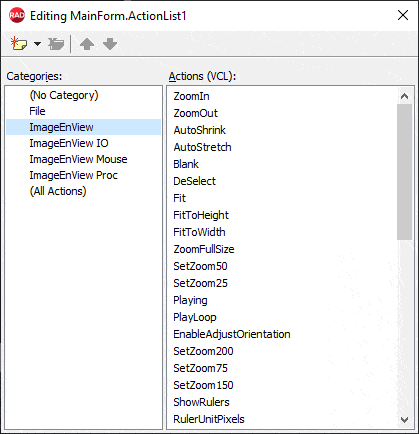Click the actions list scroll up arrow
The height and width of the screenshot is (434, 419).
(x=404, y=96)
